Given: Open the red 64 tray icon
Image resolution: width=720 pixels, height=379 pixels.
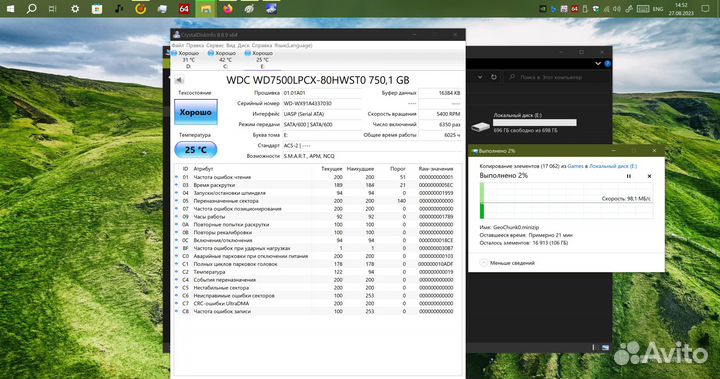Looking at the screenshot, I should 574,9.
